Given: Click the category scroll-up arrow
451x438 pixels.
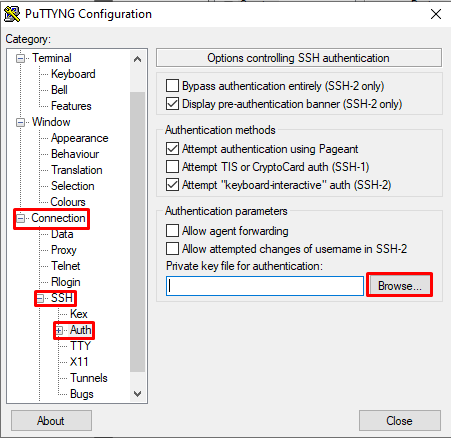Looking at the screenshot, I should pyautogui.click(x=137, y=59).
